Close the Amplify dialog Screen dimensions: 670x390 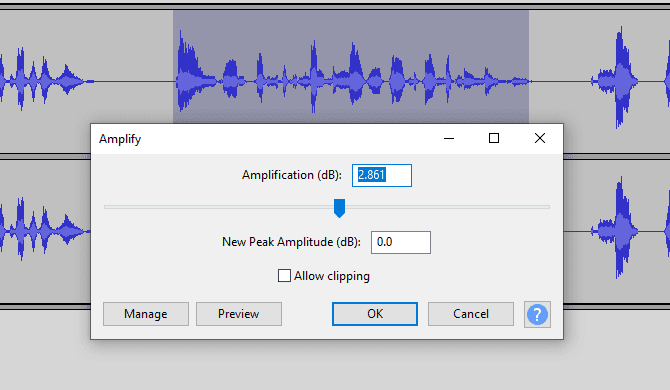[540, 138]
